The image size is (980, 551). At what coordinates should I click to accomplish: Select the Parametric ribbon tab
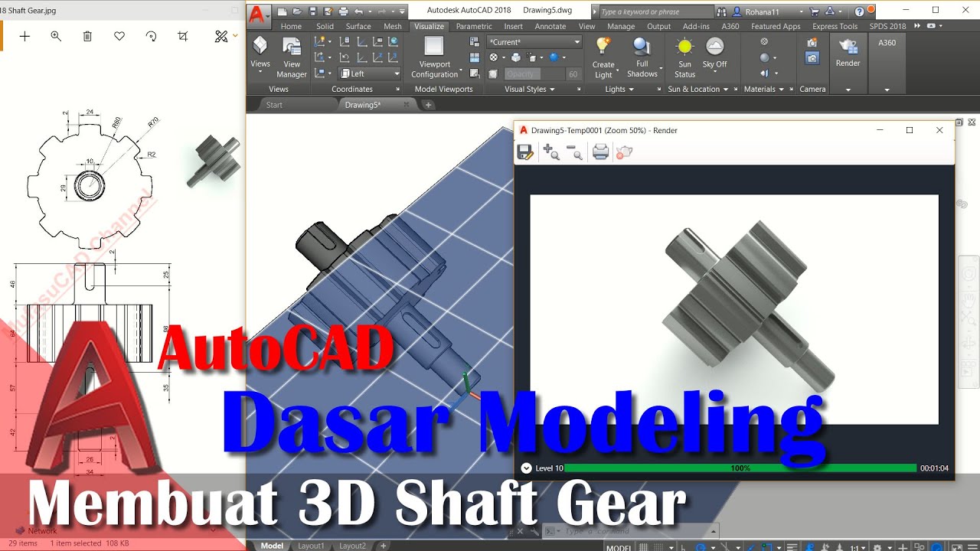(x=474, y=26)
